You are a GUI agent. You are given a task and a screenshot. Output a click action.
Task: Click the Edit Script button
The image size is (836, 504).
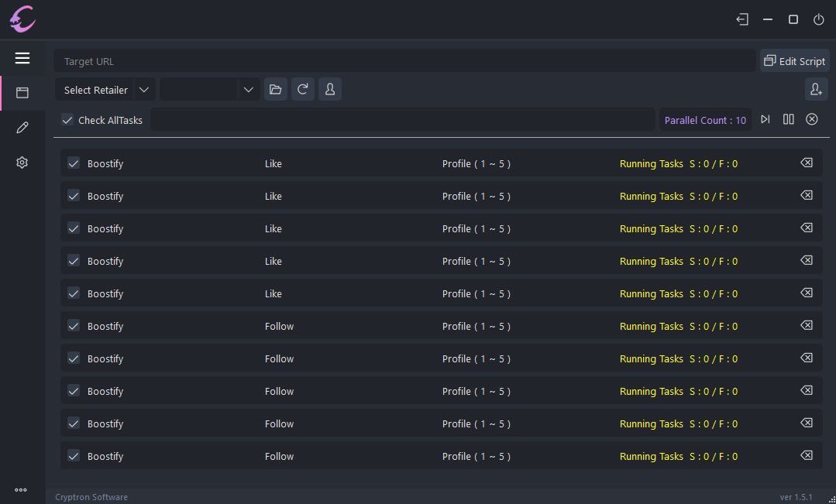click(794, 60)
